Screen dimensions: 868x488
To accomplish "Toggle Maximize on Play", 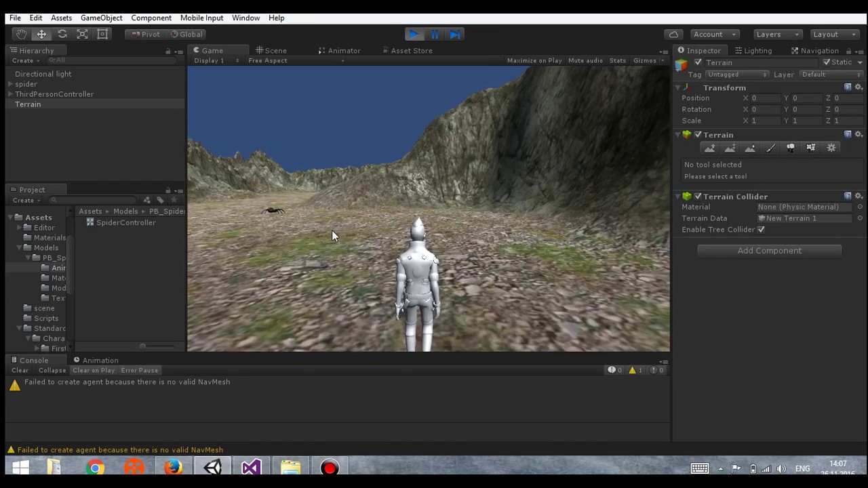I will point(534,60).
